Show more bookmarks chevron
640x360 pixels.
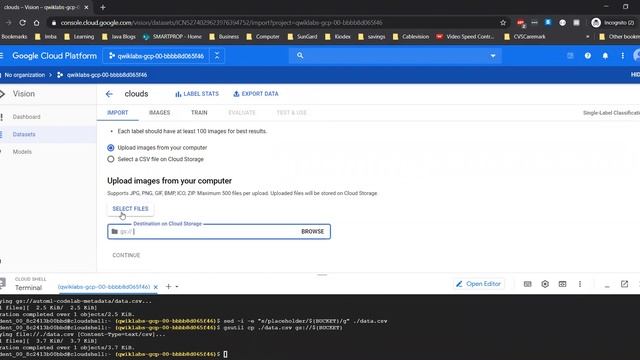coord(587,37)
